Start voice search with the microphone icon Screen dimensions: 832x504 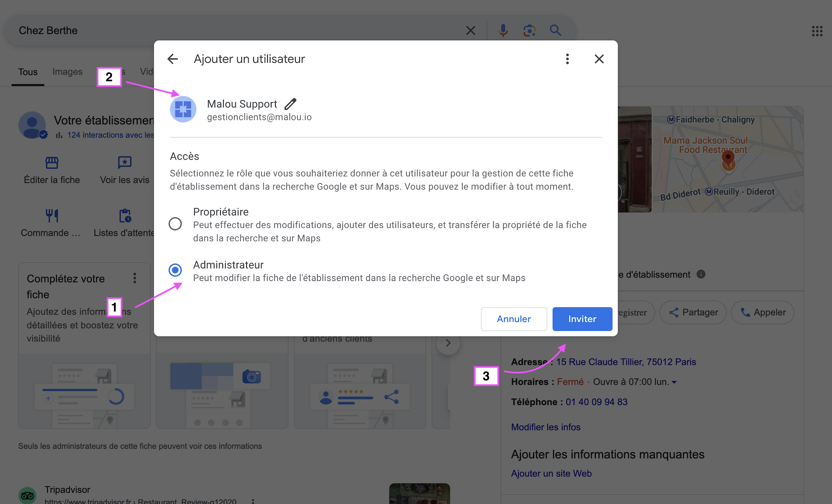point(503,31)
